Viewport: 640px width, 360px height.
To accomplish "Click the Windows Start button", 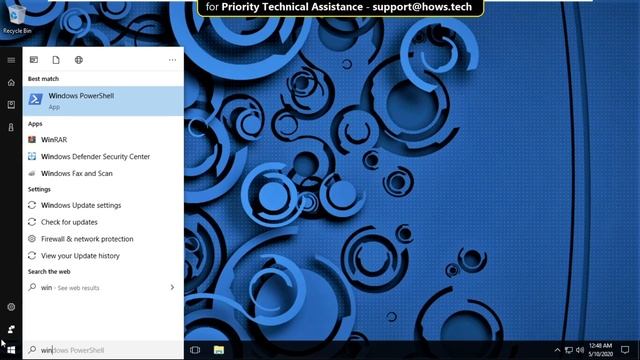I will (x=11, y=350).
